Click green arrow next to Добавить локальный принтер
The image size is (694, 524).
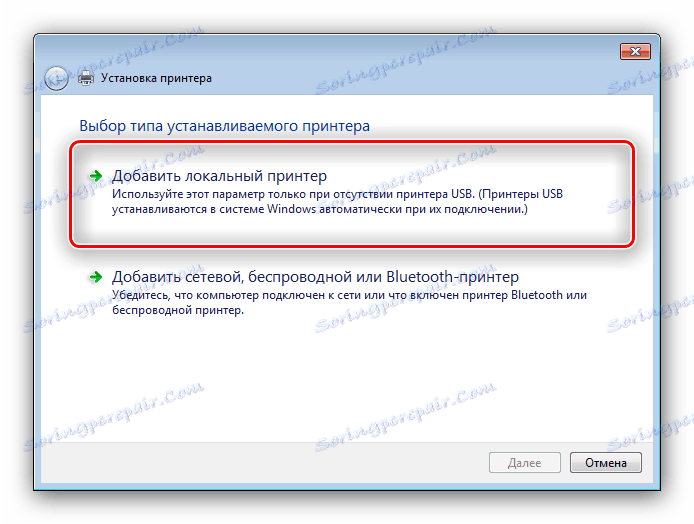(96, 176)
